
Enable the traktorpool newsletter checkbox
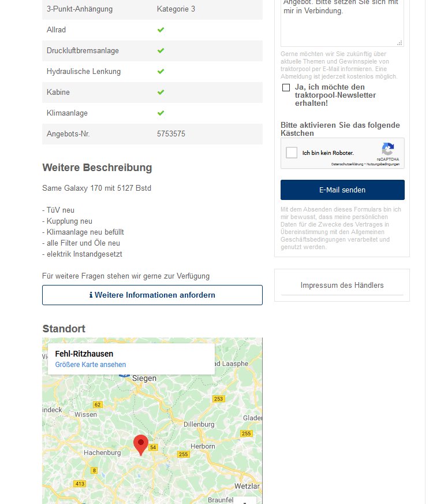tap(286, 87)
